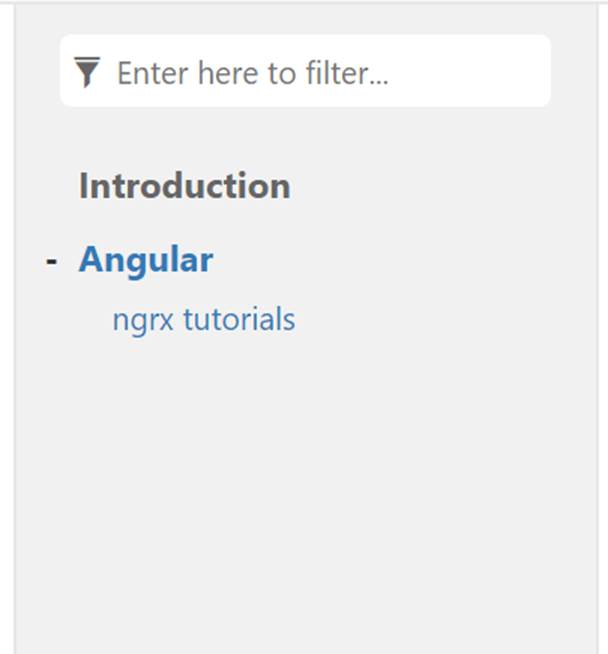Image resolution: width=608 pixels, height=654 pixels.
Task: Click the funnel filter icon
Action: (88, 72)
